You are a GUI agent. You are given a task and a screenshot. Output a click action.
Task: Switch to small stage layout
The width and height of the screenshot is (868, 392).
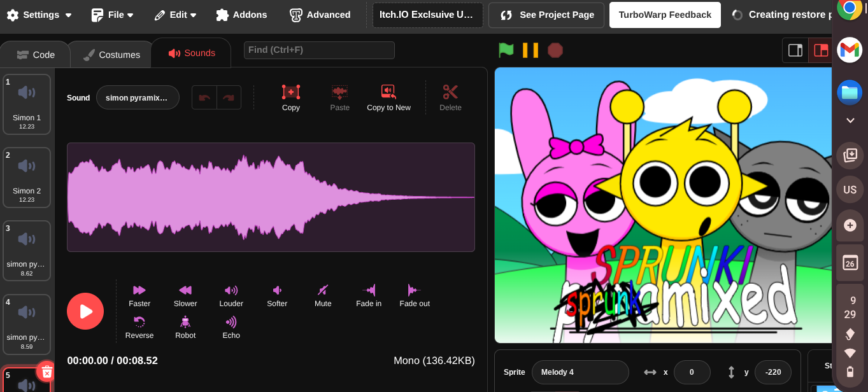coord(795,50)
